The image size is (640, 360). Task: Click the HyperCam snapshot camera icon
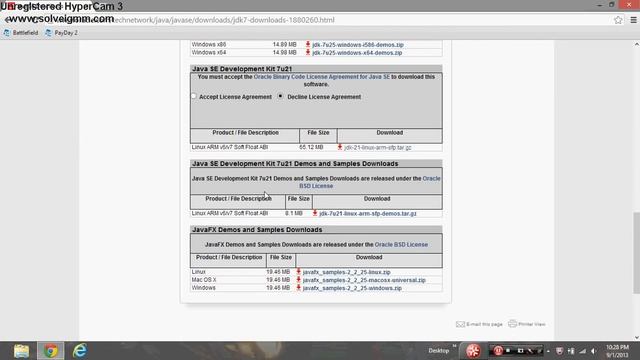pos(520,351)
